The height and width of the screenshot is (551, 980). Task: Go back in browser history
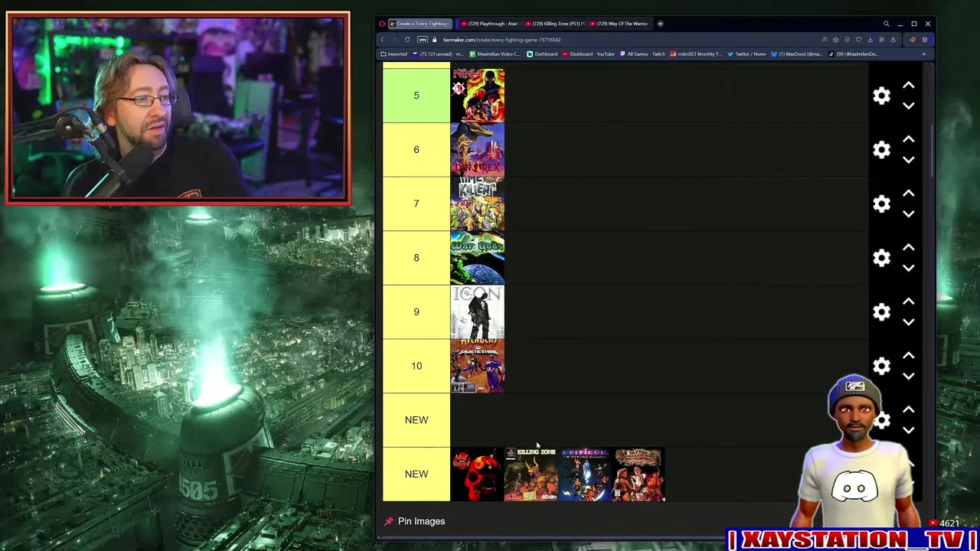point(382,40)
